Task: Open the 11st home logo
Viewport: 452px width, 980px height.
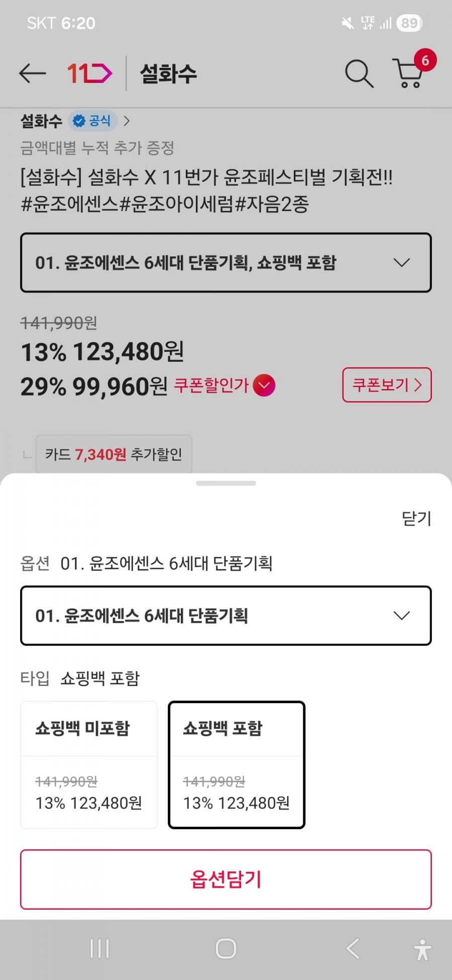Action: [90, 73]
